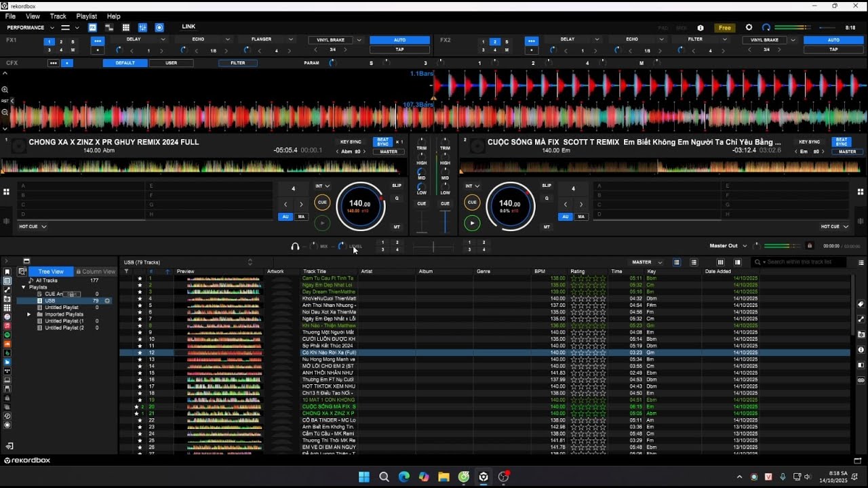Click the rekordbox taskbar icon
The width and height of the screenshot is (868, 488).
click(484, 476)
